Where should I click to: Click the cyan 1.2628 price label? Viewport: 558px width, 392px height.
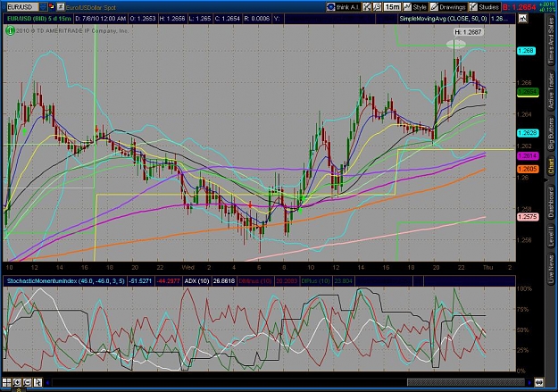coord(528,133)
